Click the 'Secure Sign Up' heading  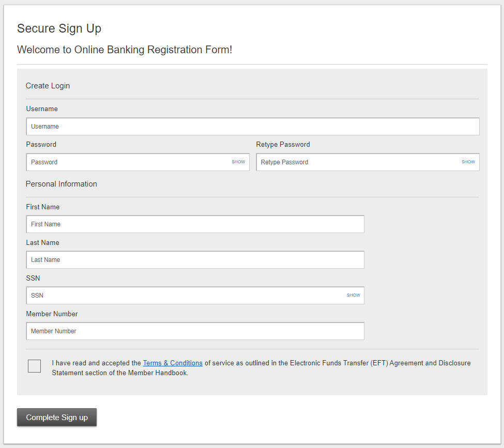point(59,28)
